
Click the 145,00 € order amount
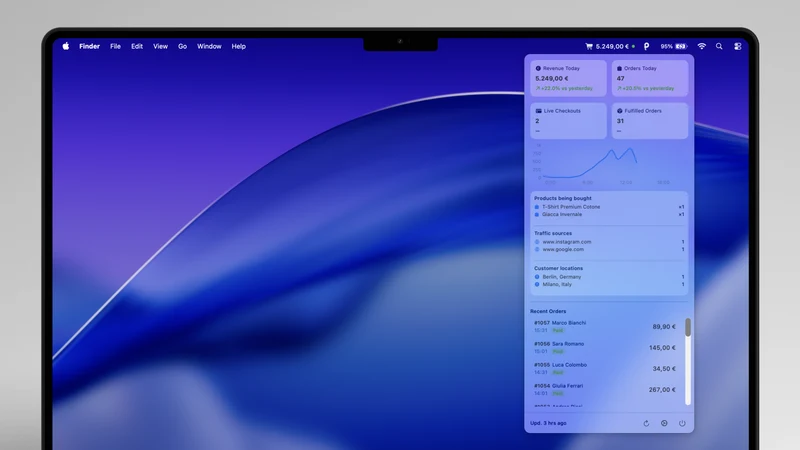[662, 347]
